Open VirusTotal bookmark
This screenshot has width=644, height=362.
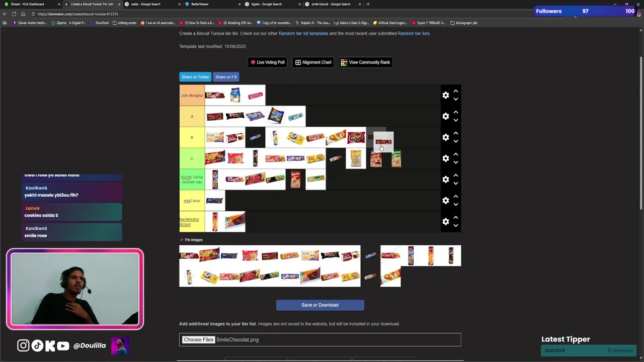(99, 23)
